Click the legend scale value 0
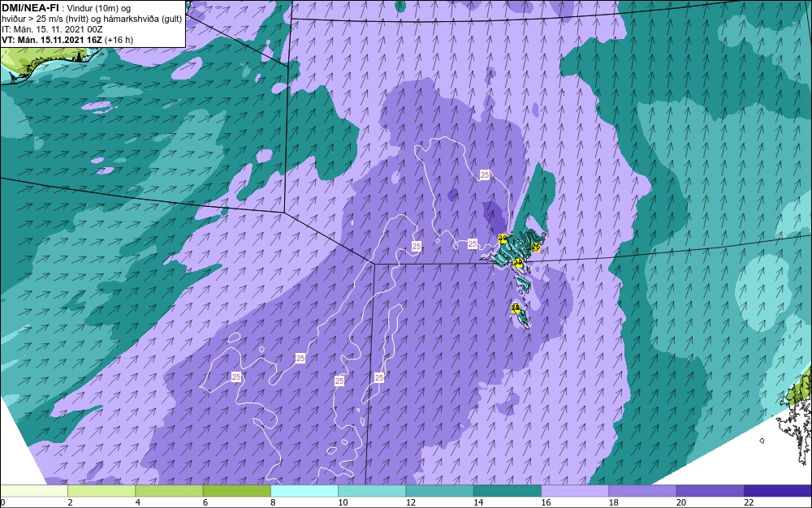Image resolution: width=812 pixels, height=508 pixels. [x=2, y=502]
